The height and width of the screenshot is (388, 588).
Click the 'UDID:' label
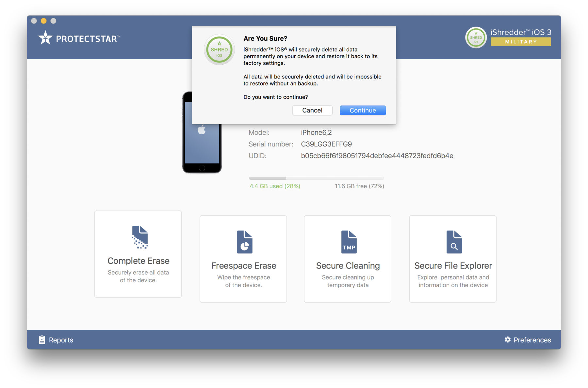[x=257, y=156]
